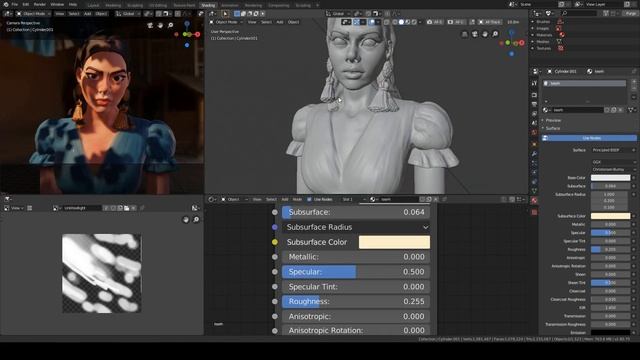
Task: Click pan hand icon in left viewport
Action: pos(160,25)
